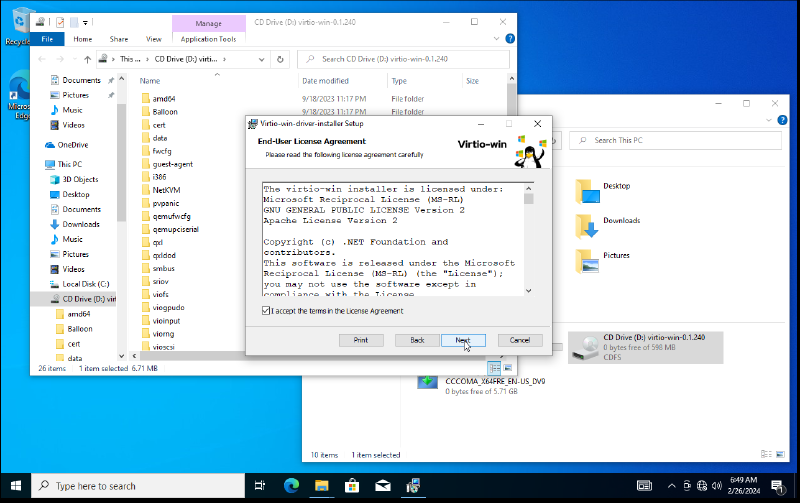Open the volume control in system tray
The image size is (800, 503).
[x=717, y=486]
